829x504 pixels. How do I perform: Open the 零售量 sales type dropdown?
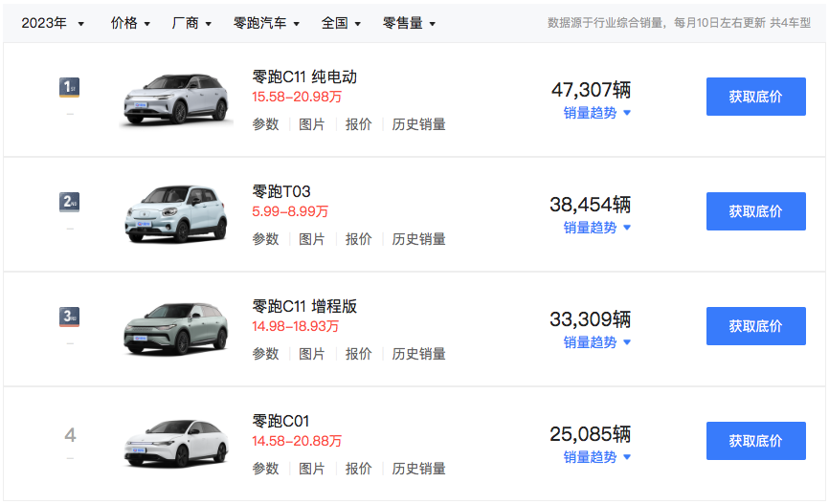409,23
